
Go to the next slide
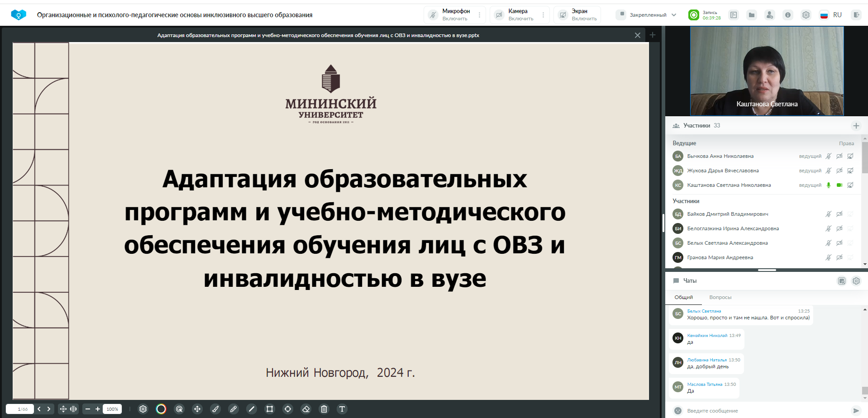coord(49,409)
